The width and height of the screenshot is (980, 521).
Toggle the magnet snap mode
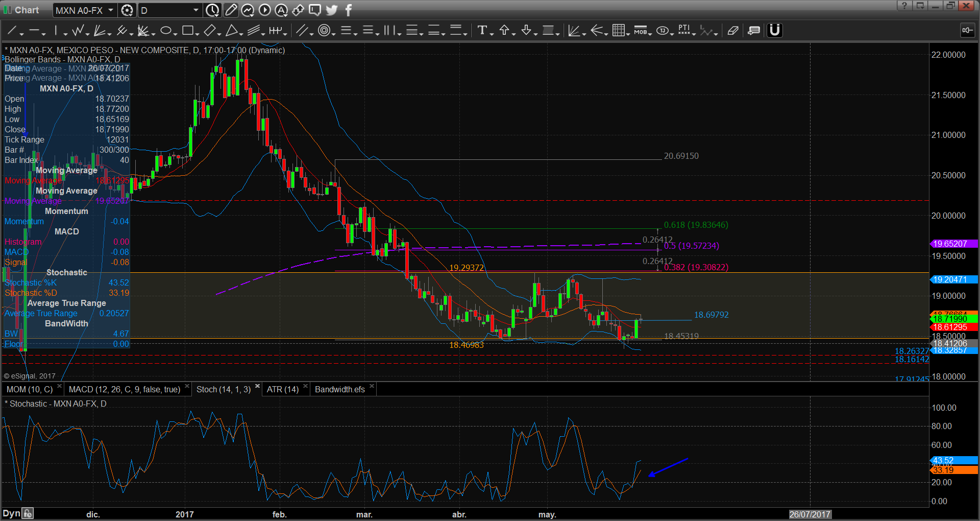coord(775,31)
